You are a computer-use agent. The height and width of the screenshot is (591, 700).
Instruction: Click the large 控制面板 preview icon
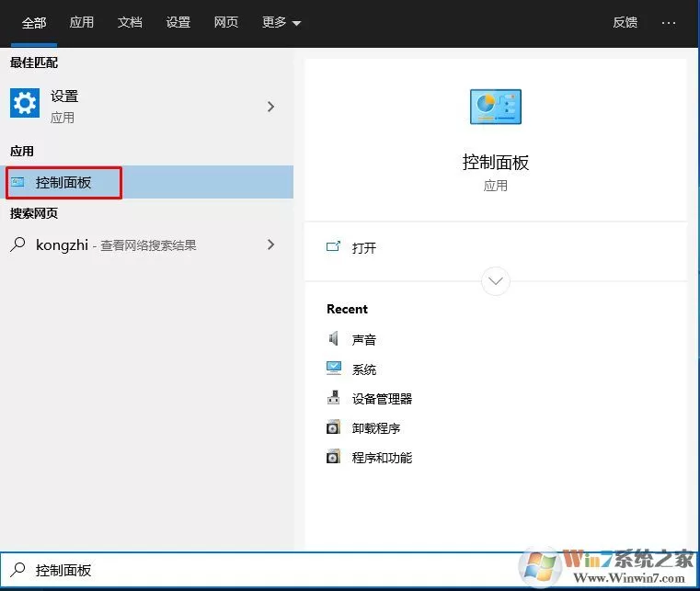(496, 107)
